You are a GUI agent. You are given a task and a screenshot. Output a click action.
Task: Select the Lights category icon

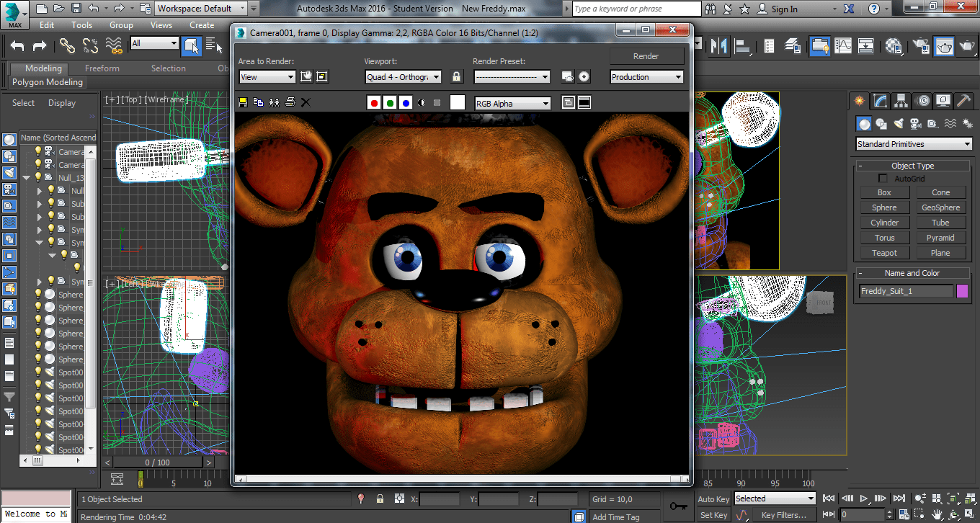(x=899, y=123)
